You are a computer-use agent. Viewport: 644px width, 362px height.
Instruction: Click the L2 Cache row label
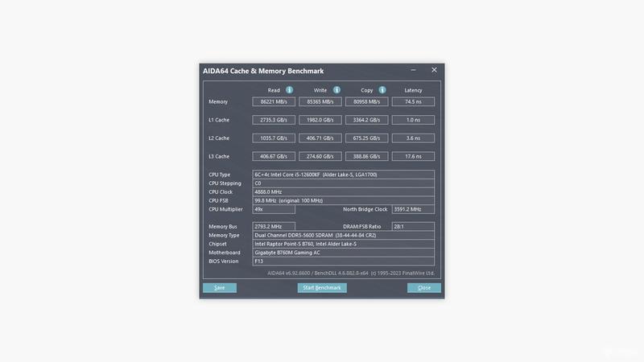219,138
